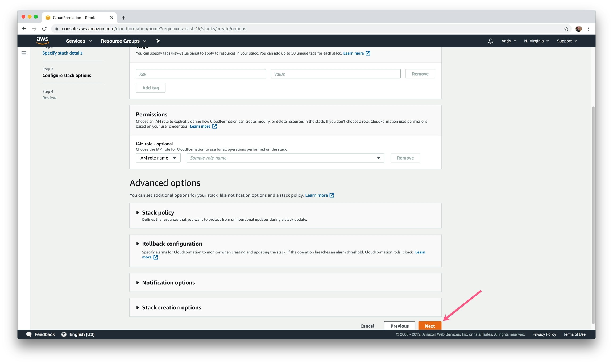Open Learn more link in Tags description

pos(353,53)
